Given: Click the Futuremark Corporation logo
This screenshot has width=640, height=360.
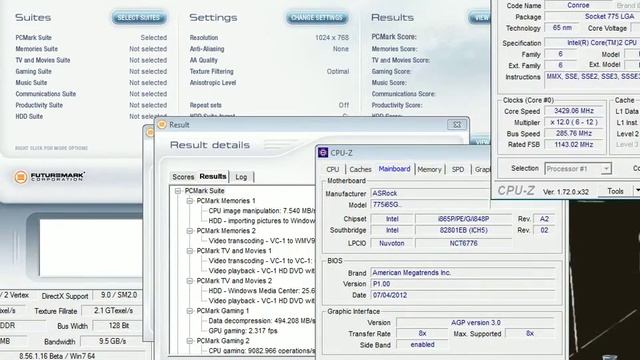Looking at the screenshot, I should [x=49, y=177].
